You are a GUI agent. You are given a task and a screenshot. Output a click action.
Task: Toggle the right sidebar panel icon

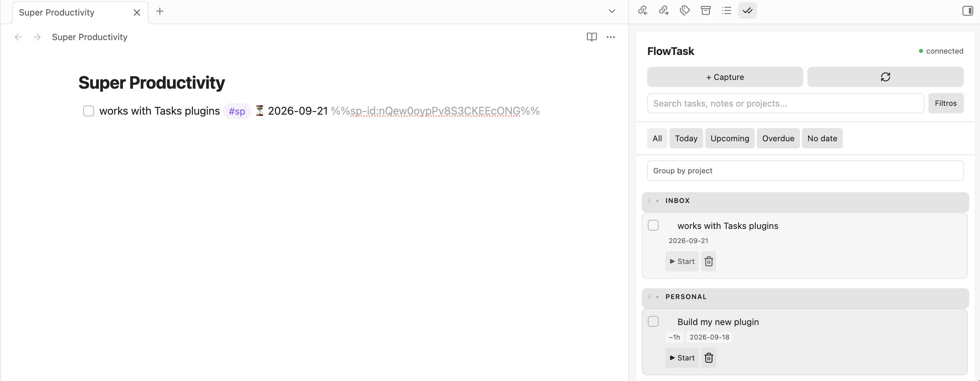[968, 11]
